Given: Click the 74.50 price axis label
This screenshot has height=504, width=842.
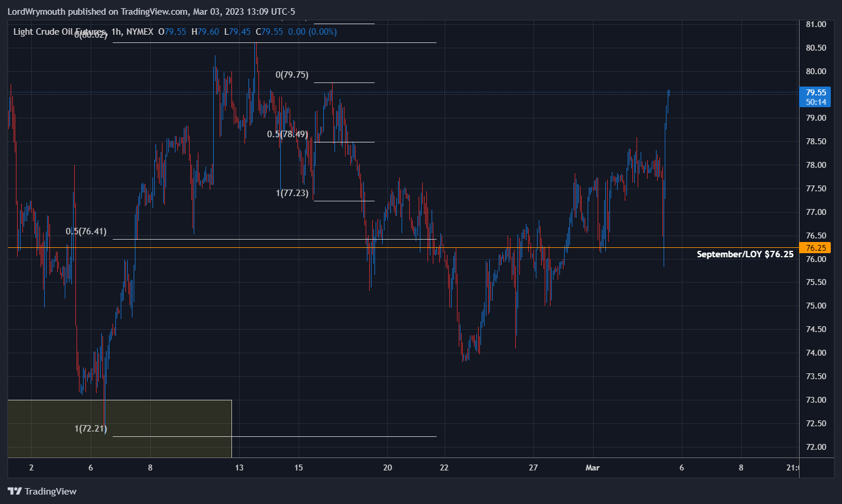Looking at the screenshot, I should [x=816, y=329].
